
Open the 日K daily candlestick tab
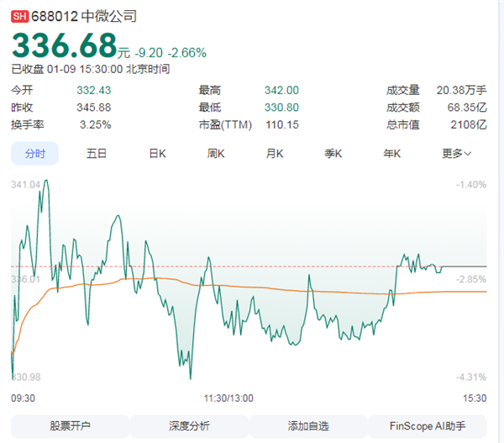point(157,153)
